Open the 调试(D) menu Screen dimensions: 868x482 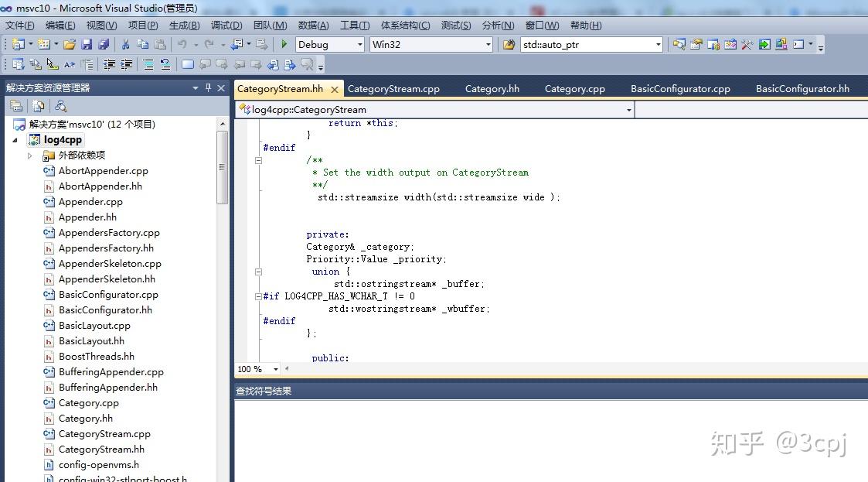226,26
